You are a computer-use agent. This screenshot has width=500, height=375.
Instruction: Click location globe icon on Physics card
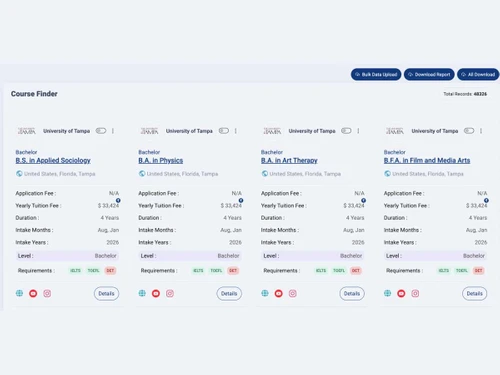[x=142, y=174]
